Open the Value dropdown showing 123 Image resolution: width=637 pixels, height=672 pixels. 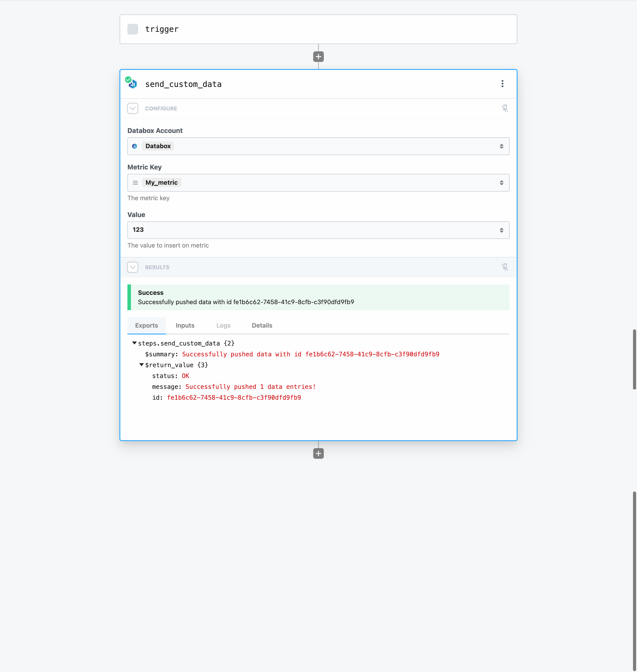tap(502, 230)
